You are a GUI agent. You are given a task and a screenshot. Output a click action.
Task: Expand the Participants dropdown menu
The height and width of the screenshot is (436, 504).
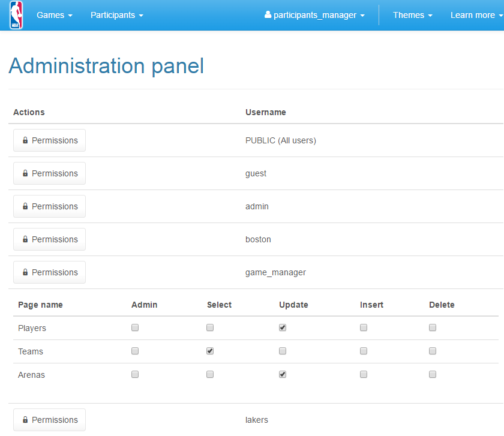[x=116, y=15]
